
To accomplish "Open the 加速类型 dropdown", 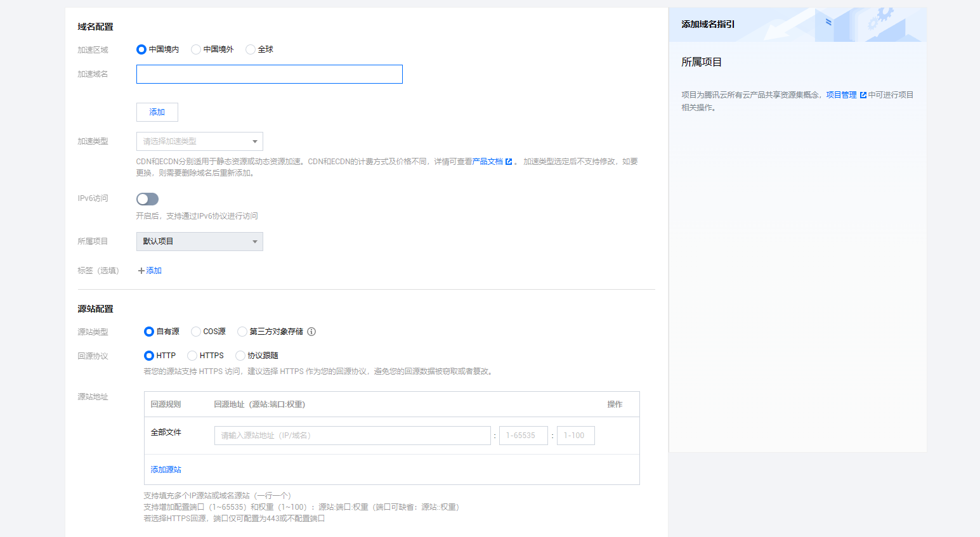I will [199, 141].
